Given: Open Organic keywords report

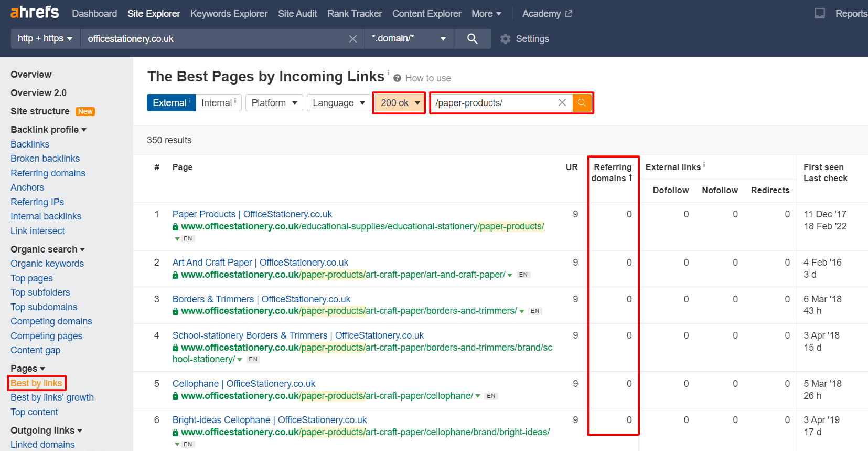Looking at the screenshot, I should [x=47, y=264].
